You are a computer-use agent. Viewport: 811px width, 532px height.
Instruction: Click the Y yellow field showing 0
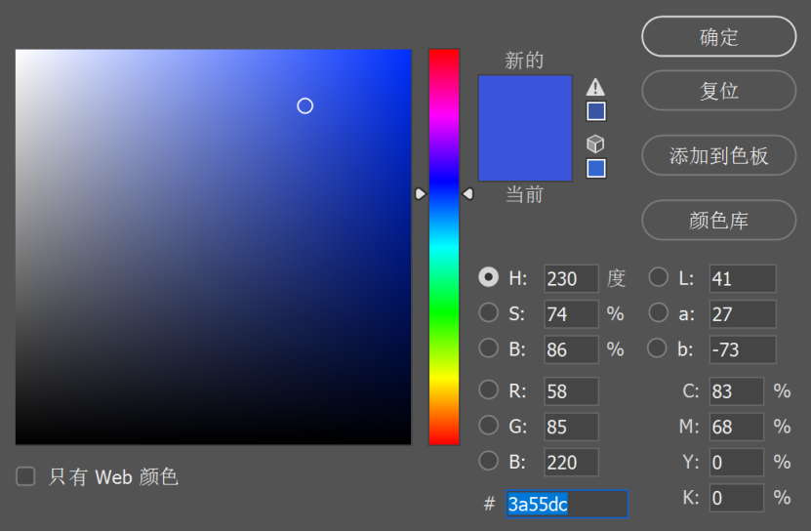(736, 462)
